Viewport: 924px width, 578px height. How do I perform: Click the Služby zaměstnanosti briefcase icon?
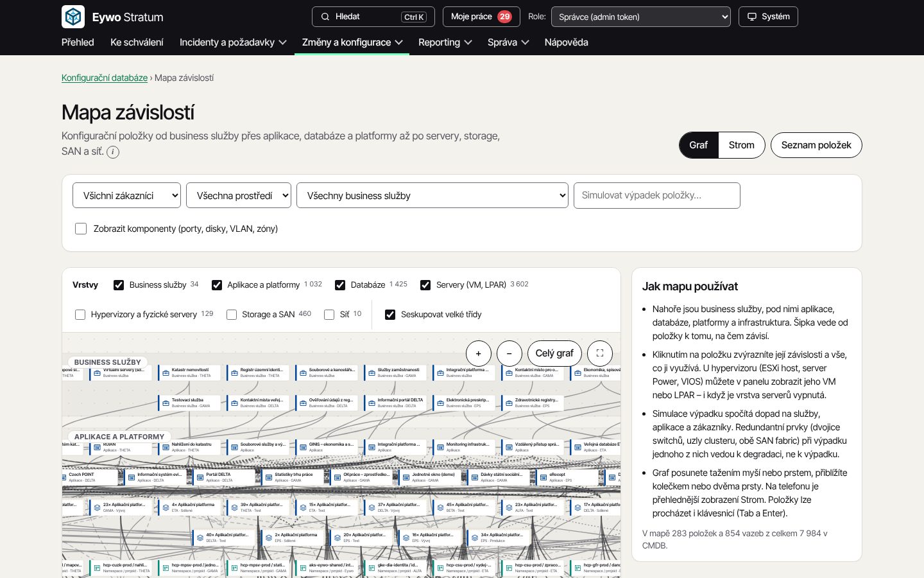point(372,372)
